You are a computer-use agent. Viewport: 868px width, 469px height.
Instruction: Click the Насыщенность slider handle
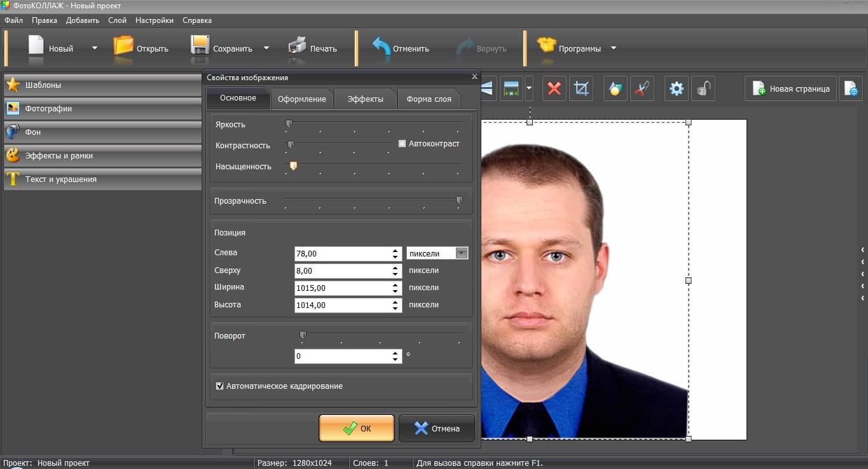pos(293,166)
